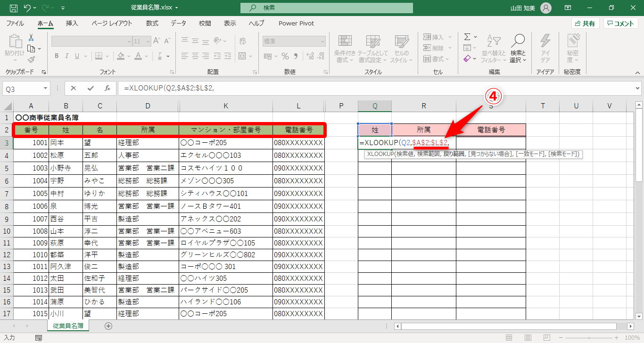Open the 挿入 insert cells button
This screenshot has height=343, width=644.
point(438,37)
